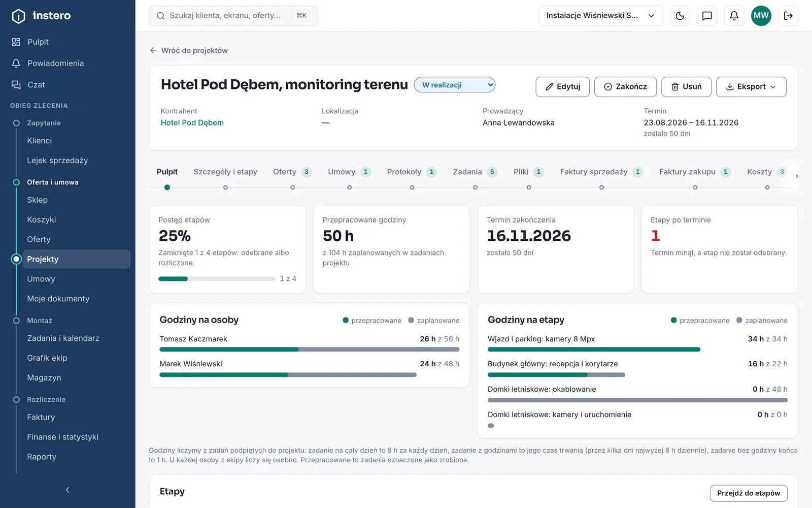Click the Umowy tab
Image resolution: width=812 pixels, height=508 pixels.
(349, 172)
